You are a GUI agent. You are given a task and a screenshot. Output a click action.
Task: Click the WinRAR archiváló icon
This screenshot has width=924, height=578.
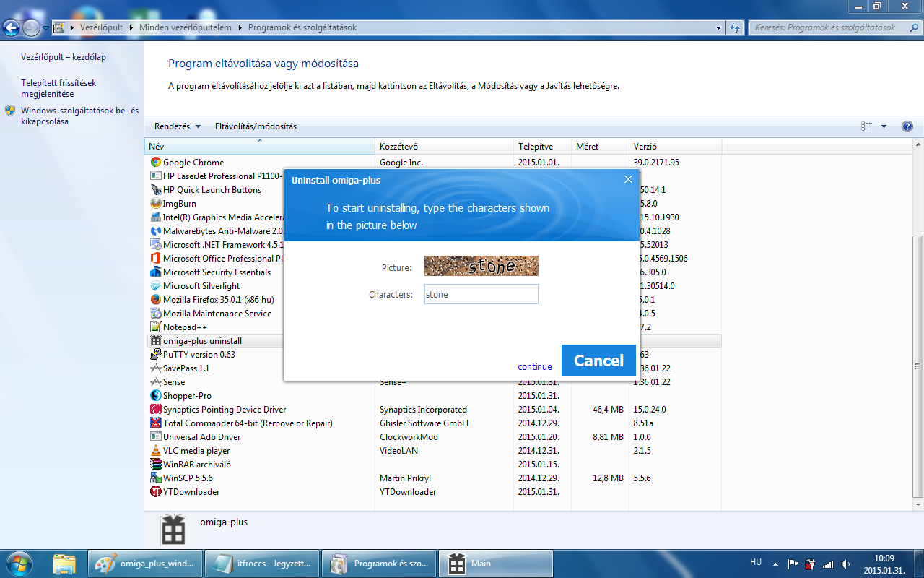(x=155, y=465)
